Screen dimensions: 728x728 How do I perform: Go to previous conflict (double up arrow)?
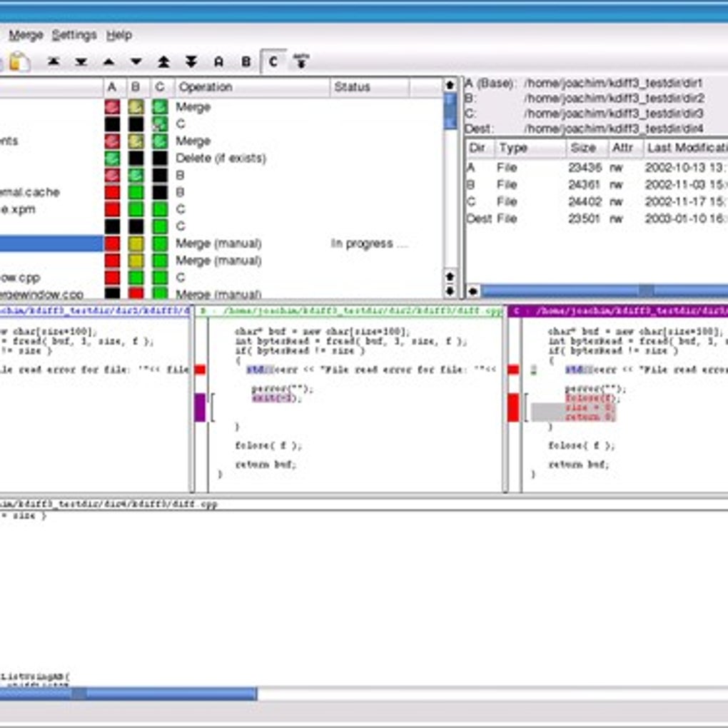coord(163,61)
